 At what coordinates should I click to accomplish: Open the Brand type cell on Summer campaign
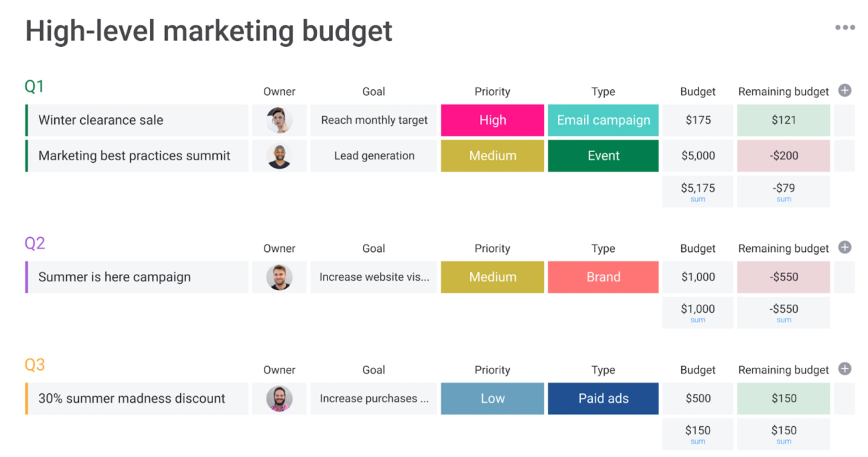click(x=603, y=277)
